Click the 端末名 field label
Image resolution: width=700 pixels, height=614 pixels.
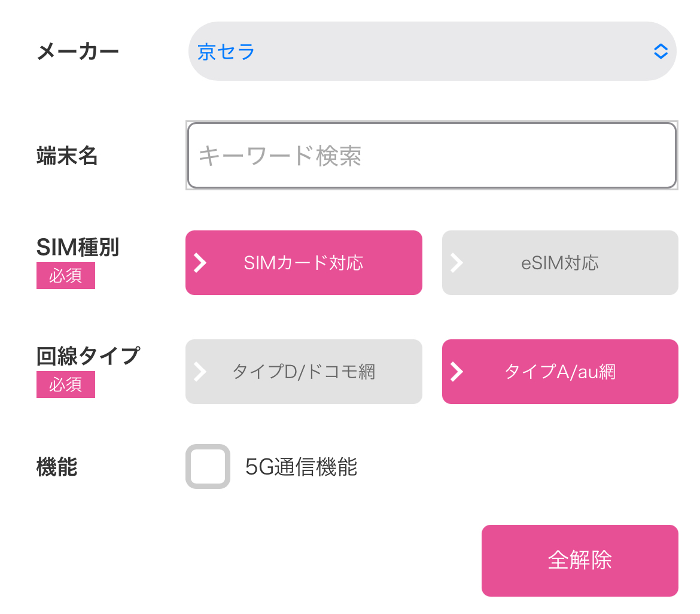(67, 156)
